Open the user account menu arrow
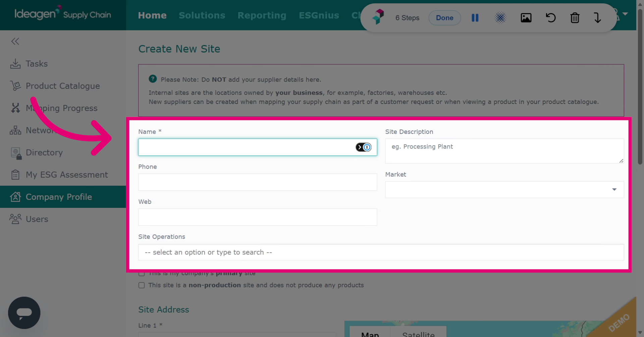 625,14
